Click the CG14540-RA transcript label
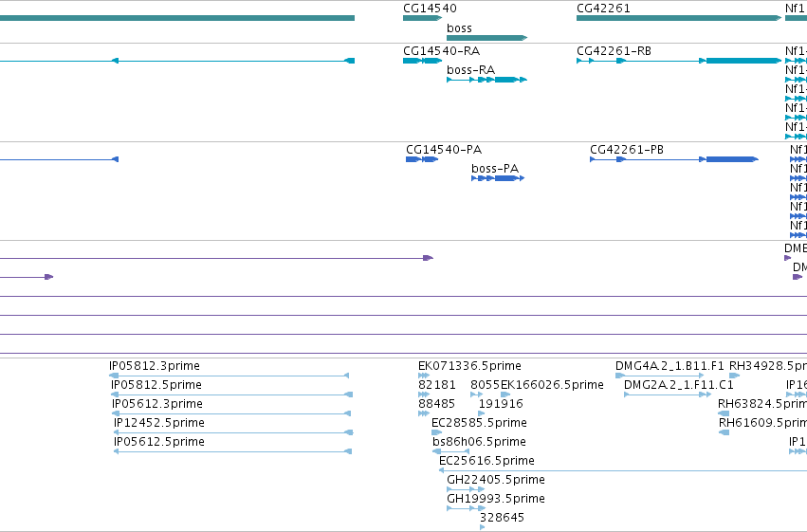Screen dimensions: 807x532 click(x=442, y=51)
